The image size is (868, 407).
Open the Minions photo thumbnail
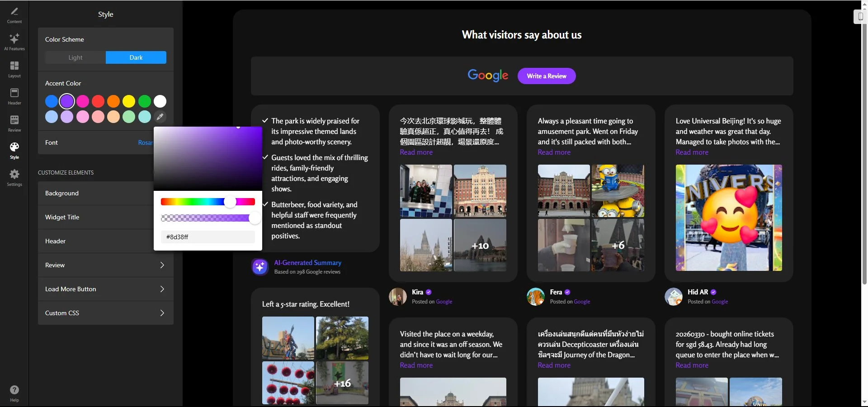[618, 191]
